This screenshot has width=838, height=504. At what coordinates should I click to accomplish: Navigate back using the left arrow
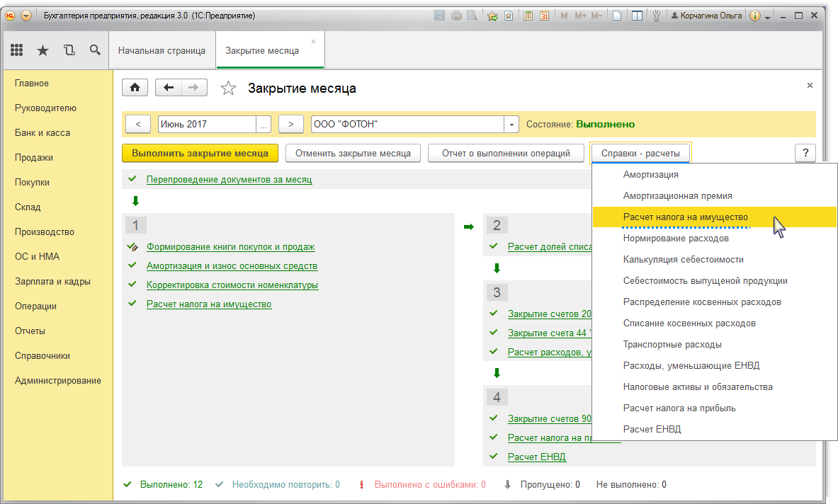pyautogui.click(x=168, y=88)
